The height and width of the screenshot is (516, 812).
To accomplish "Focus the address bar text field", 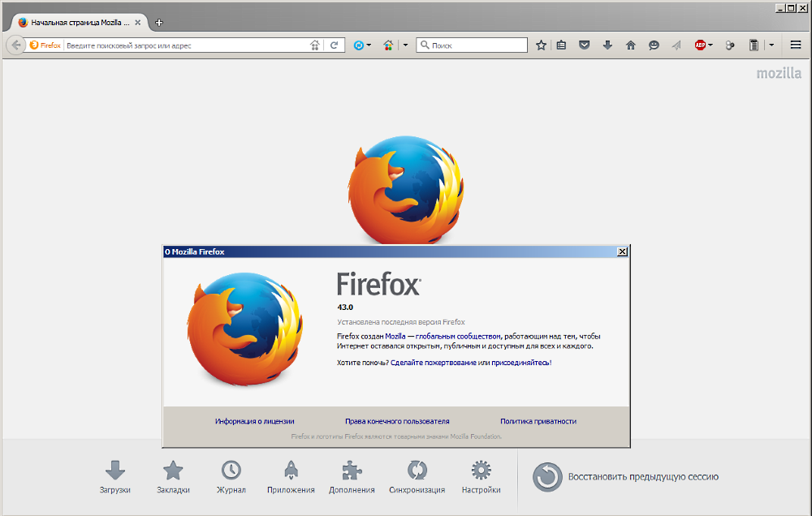I will pyautogui.click(x=187, y=45).
